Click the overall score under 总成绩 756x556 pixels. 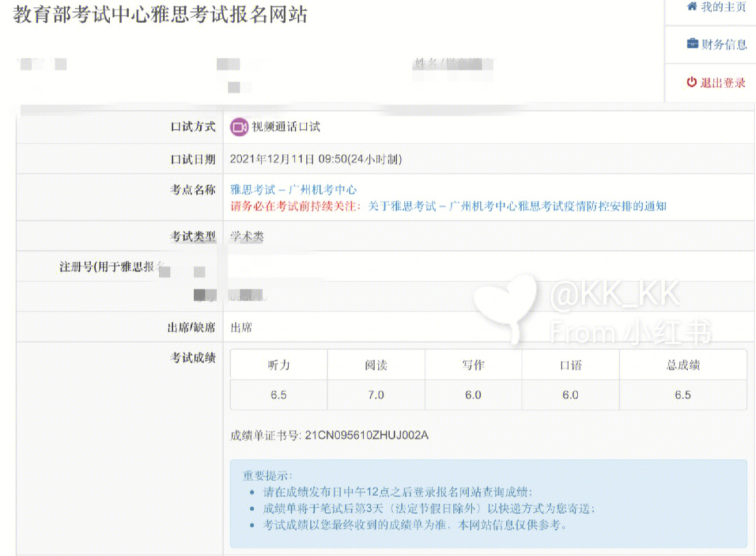point(682,395)
